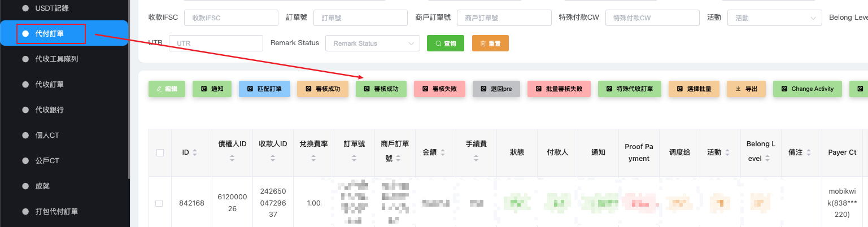This screenshot has height=227, width=868.
Task: Open 代收訂單 in the sidebar
Action: [49, 85]
